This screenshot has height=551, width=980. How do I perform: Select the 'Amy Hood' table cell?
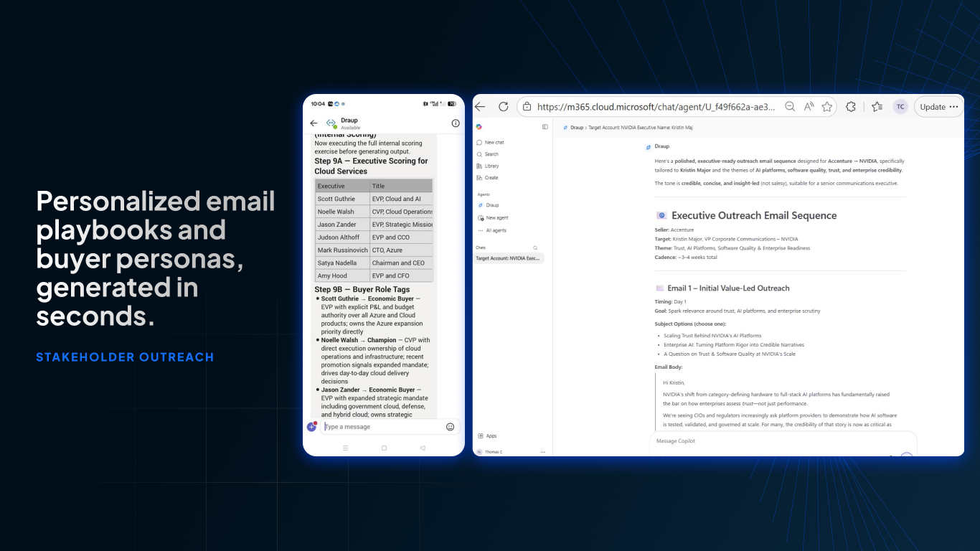(x=341, y=275)
